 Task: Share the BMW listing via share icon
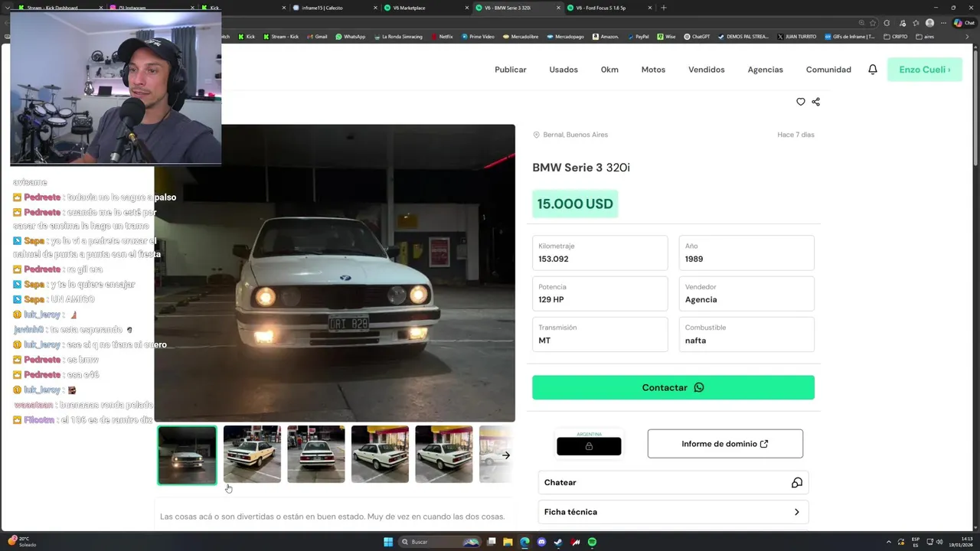(x=815, y=102)
